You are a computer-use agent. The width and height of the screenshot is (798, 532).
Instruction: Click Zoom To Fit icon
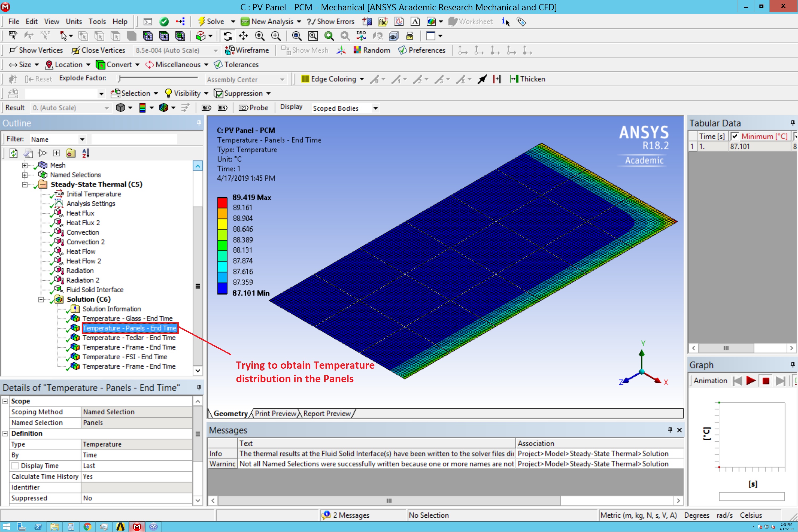pos(297,36)
